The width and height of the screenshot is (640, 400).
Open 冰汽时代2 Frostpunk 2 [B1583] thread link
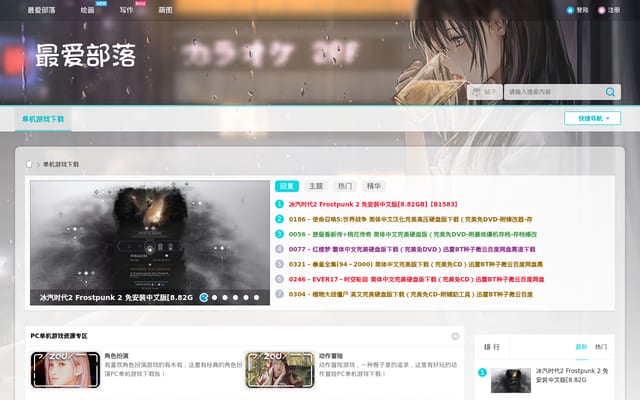pyautogui.click(x=373, y=204)
